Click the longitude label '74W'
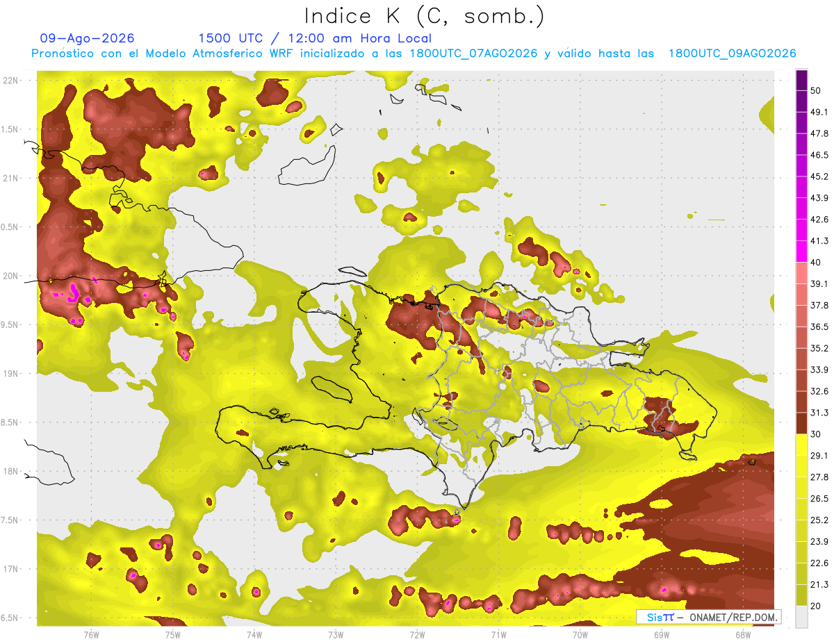 pos(254,634)
